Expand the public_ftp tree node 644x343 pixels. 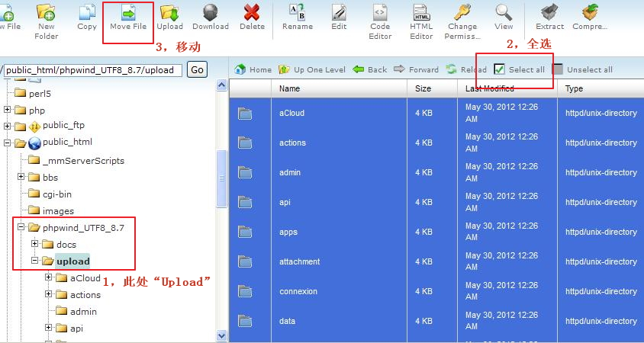tap(8, 126)
